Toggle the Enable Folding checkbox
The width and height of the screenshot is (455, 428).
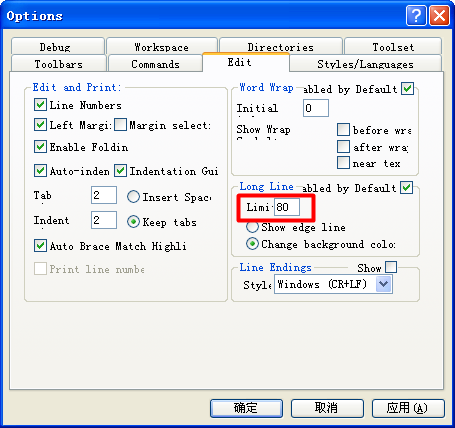pos(40,146)
